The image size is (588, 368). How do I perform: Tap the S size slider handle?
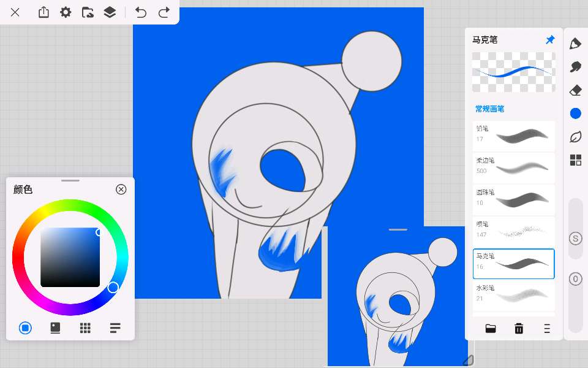(x=576, y=239)
